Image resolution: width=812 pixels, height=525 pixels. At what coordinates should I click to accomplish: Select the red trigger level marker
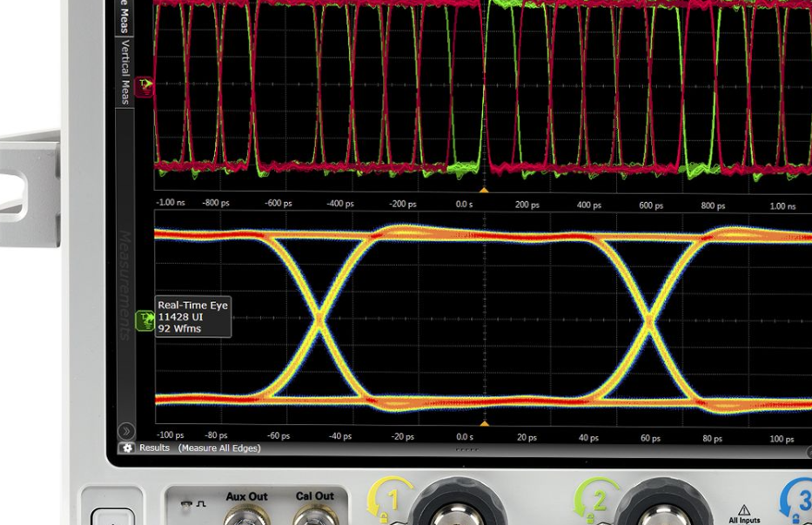pyautogui.click(x=144, y=86)
